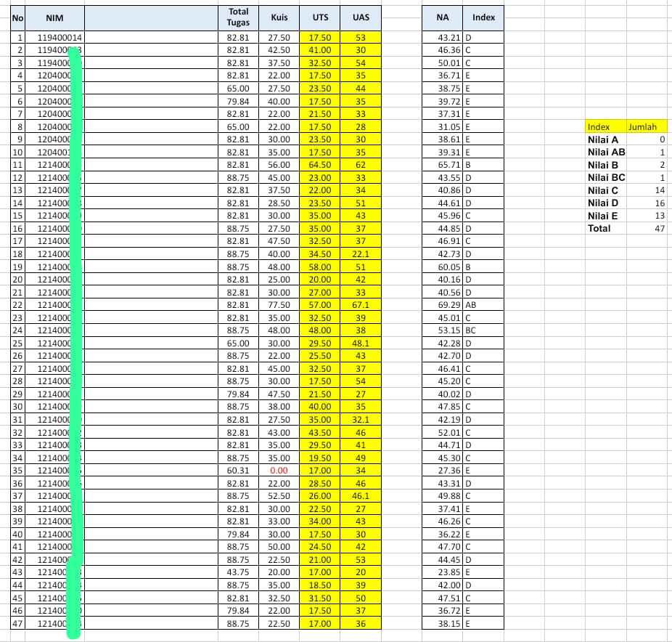Click NA value 65.71
Image resolution: width=672 pixels, height=642 pixels.
tap(449, 165)
